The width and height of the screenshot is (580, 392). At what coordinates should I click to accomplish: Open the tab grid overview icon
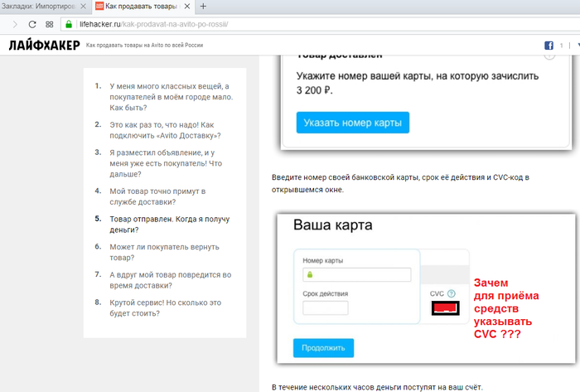point(50,24)
